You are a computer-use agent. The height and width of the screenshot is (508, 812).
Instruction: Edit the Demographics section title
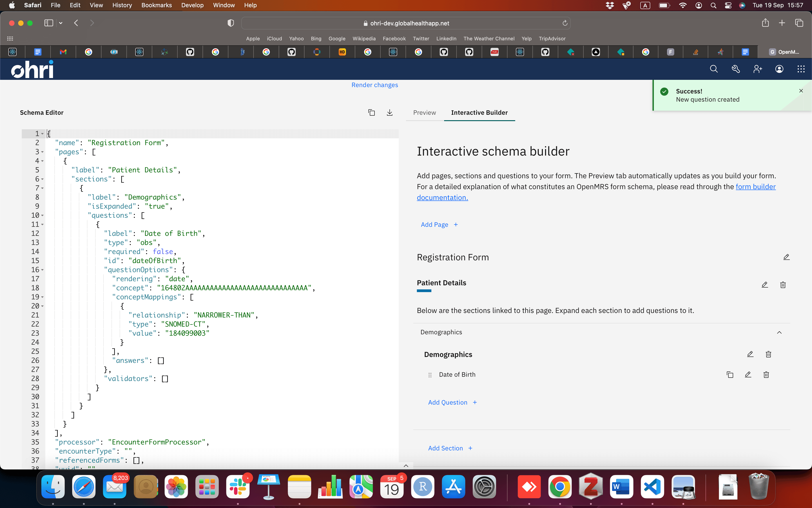[x=750, y=354]
